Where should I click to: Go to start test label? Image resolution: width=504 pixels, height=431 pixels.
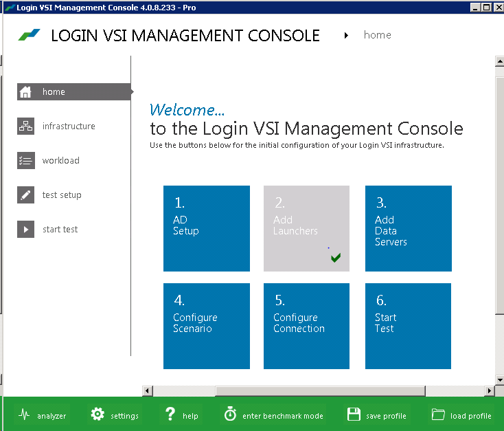pos(60,229)
